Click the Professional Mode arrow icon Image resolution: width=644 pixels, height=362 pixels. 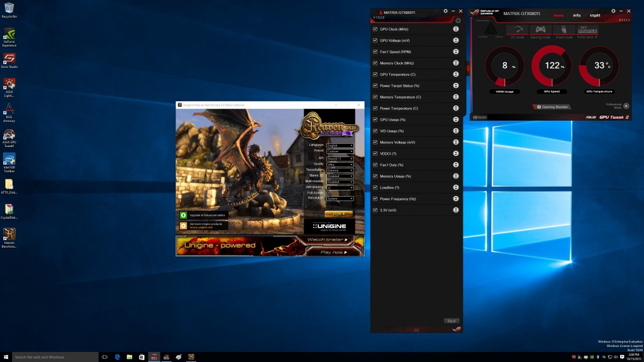point(626,106)
